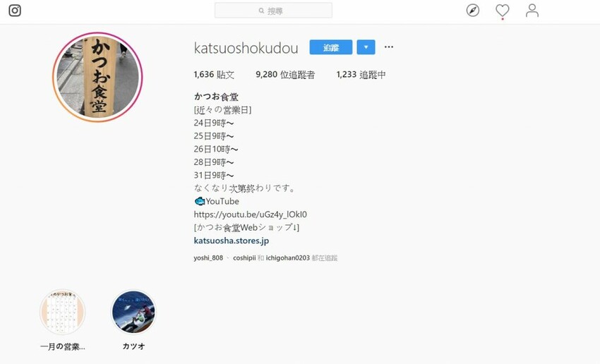The height and width of the screenshot is (364, 600).
Task: Open the Explore compass icon
Action: [472, 11]
